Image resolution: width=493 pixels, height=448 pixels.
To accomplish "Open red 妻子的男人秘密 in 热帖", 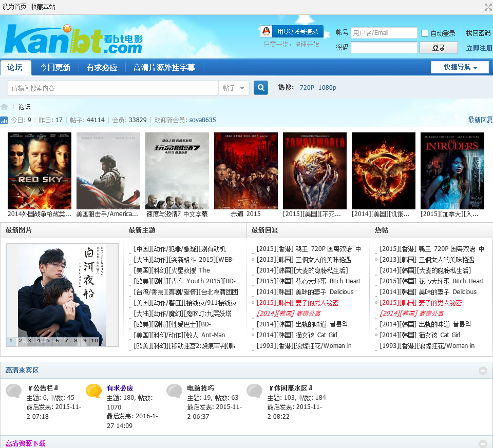I will click(421, 303).
